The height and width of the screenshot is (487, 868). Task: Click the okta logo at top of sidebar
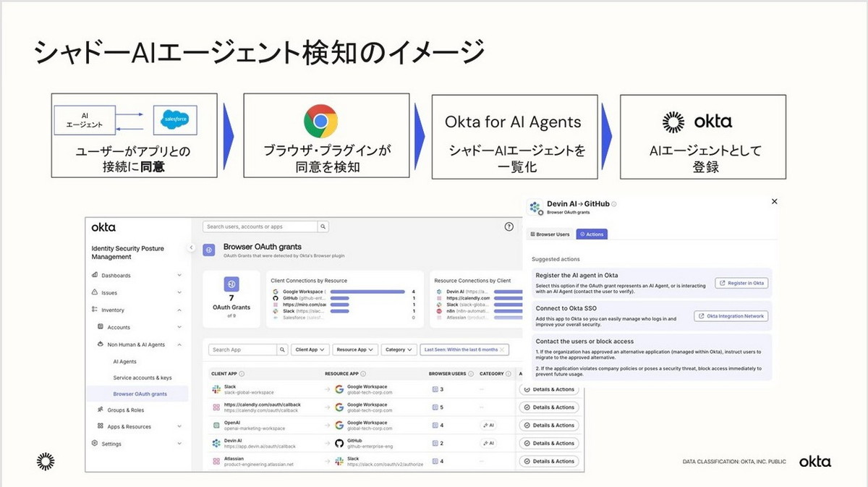tap(103, 227)
